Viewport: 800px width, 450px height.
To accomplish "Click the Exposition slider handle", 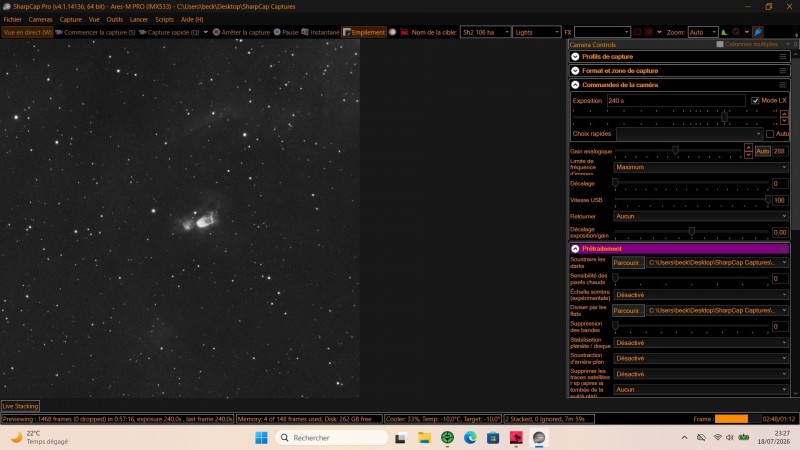I will pyautogui.click(x=724, y=117).
